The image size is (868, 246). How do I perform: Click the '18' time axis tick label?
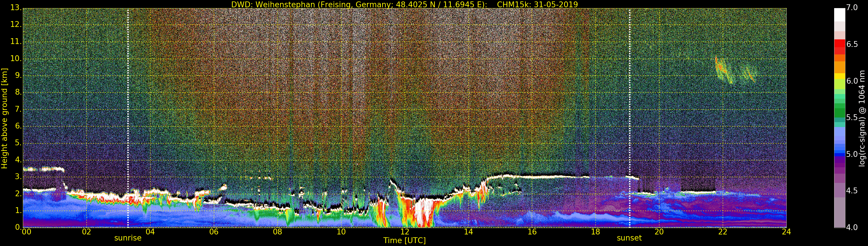[x=595, y=232]
